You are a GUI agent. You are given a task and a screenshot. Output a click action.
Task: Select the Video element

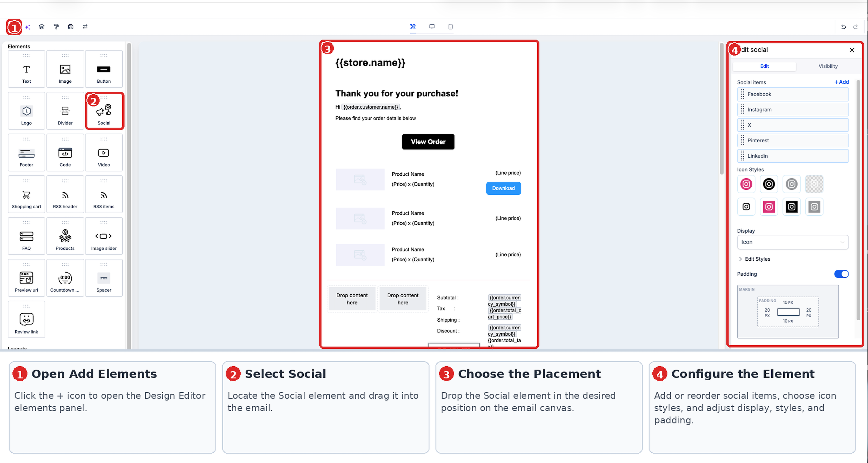104,153
